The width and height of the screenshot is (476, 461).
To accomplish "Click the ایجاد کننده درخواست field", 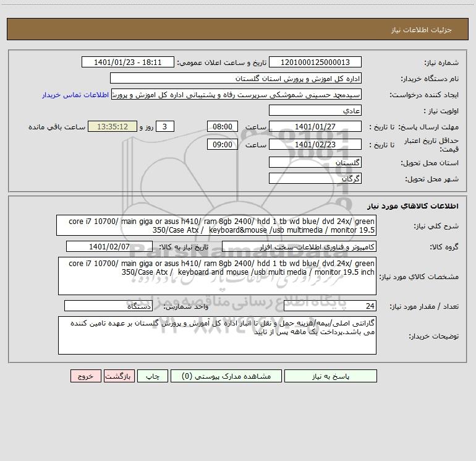I will [x=236, y=95].
